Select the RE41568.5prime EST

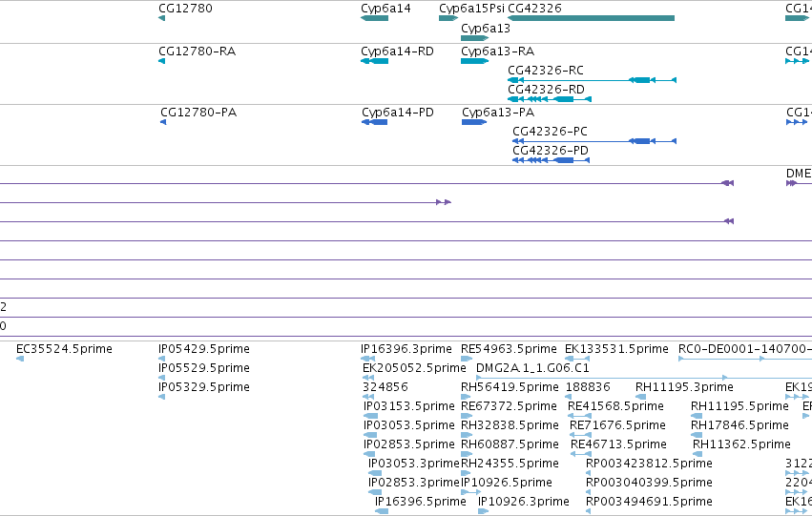pyautogui.click(x=615, y=406)
